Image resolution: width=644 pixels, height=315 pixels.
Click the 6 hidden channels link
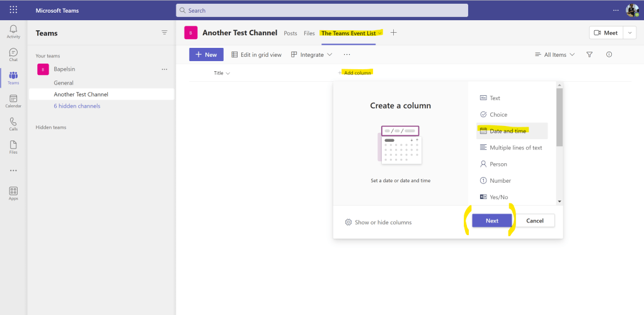pyautogui.click(x=77, y=106)
